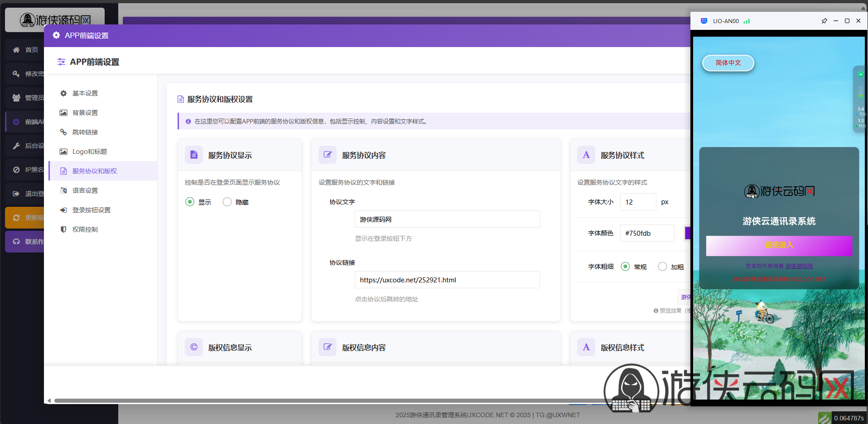Click the translate icon beside 语言设置
This screenshot has height=424, width=868.
tap(63, 191)
